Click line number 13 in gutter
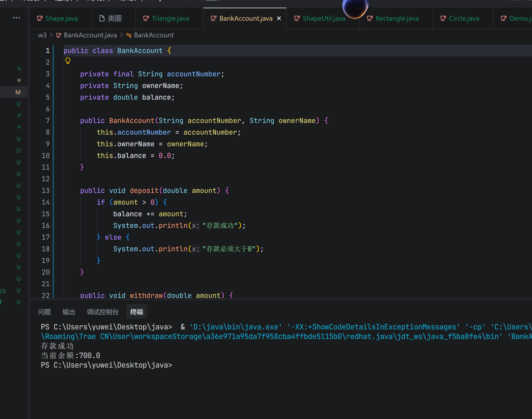 point(46,191)
